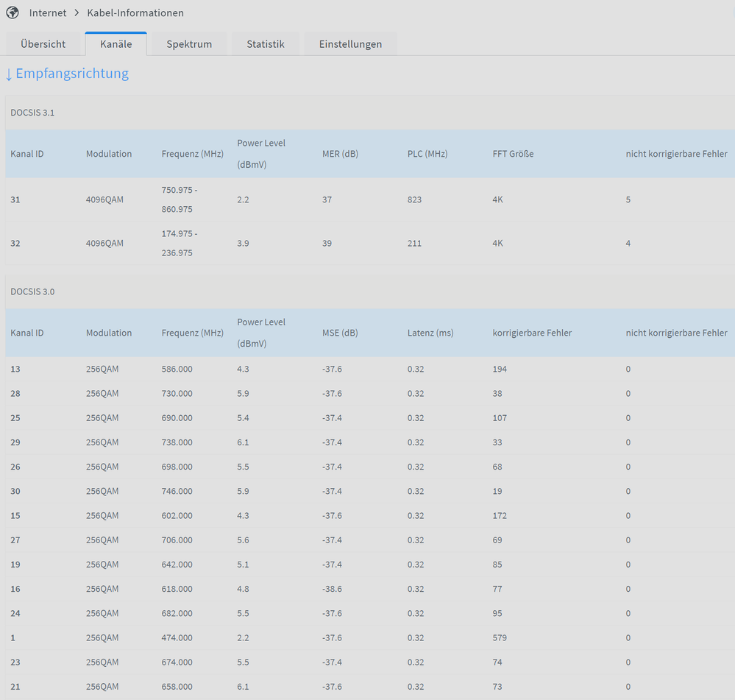Select the Kanäle tab

116,44
